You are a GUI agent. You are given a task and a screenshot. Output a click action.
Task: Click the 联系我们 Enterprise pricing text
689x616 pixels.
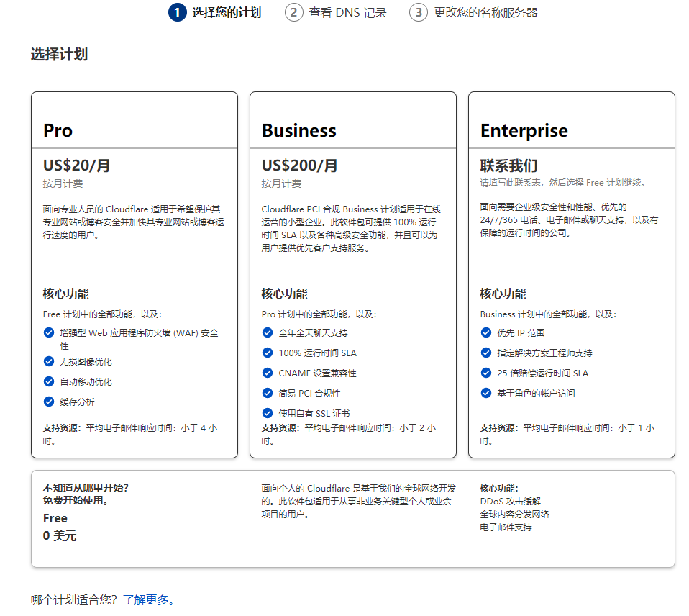click(509, 166)
